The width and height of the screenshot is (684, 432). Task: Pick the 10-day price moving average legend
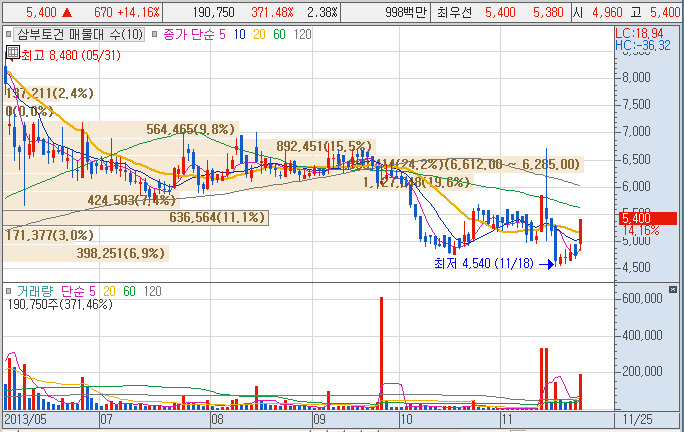click(239, 34)
